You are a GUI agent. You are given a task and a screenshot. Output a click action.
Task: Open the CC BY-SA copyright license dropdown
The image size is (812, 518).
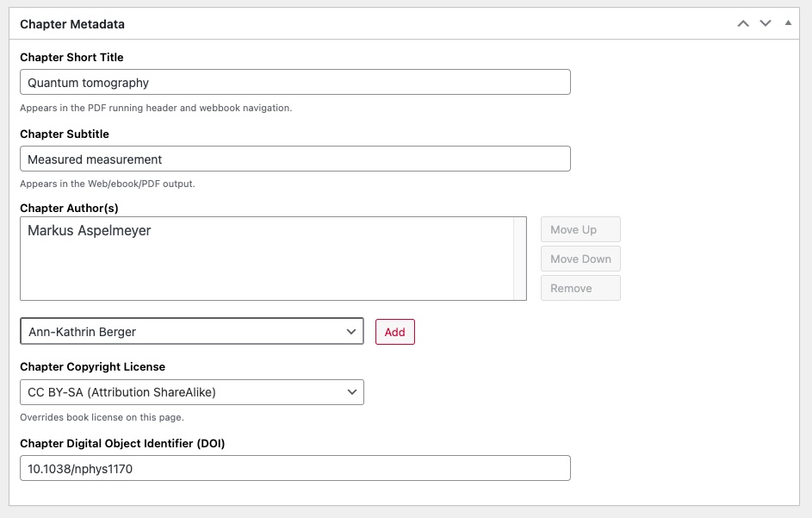(191, 392)
